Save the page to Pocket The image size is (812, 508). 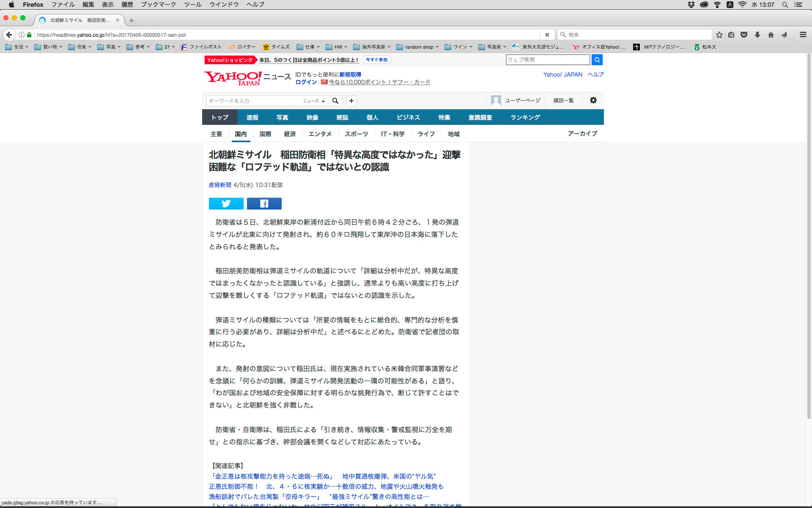tap(744, 35)
